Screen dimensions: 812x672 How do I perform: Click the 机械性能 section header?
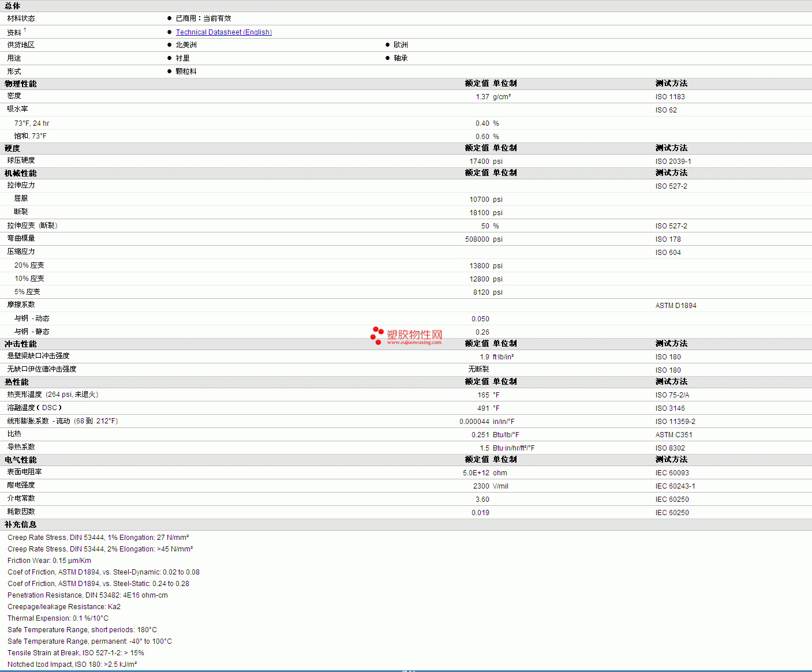click(x=21, y=173)
